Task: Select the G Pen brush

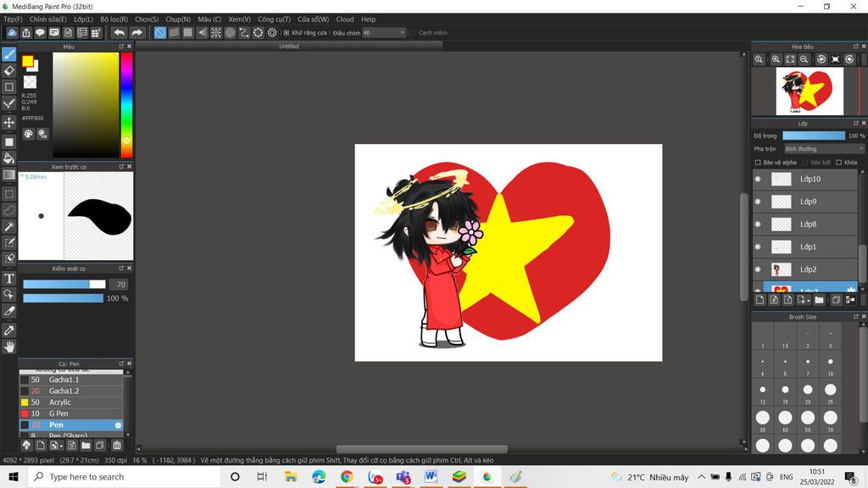Action: coord(71,413)
